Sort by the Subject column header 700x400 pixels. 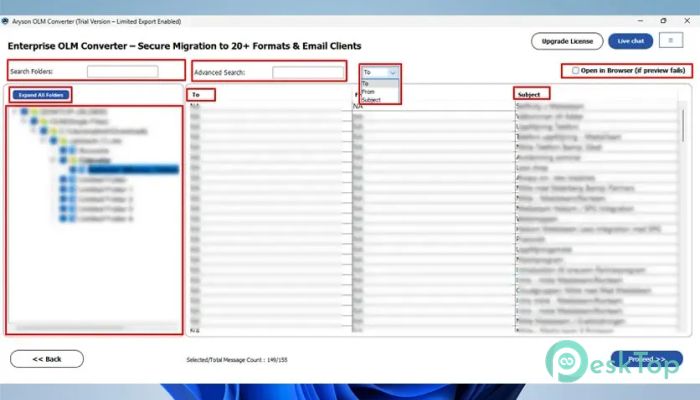529,95
